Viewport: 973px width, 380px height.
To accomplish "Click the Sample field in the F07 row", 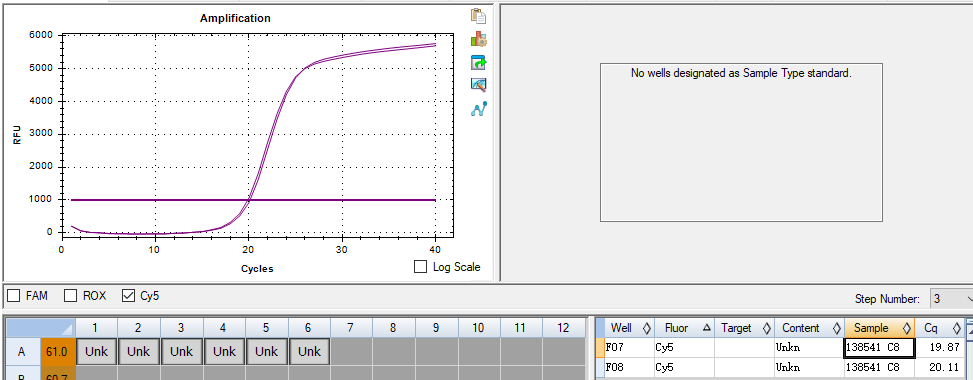I will pyautogui.click(x=879, y=347).
